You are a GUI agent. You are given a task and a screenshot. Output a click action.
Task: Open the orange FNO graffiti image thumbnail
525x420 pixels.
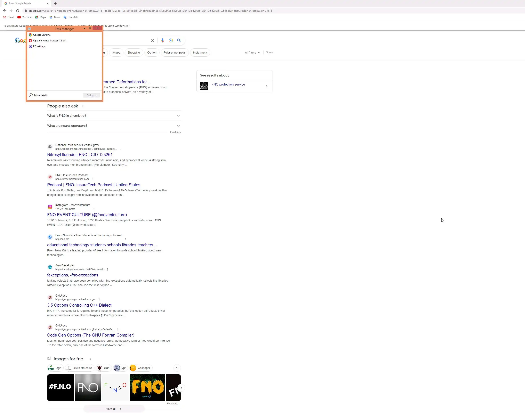(147, 387)
